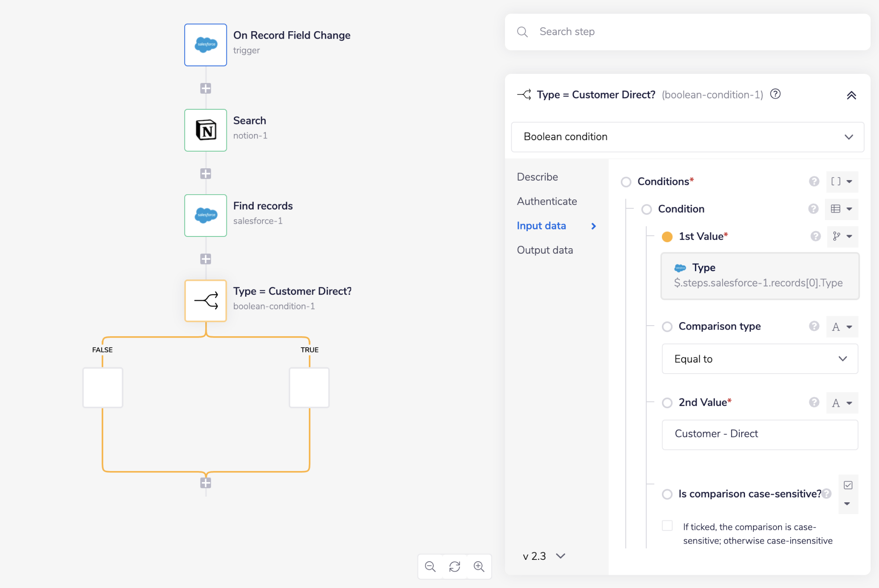
Task: Open the Boolean condition operation dropdown
Action: (687, 137)
